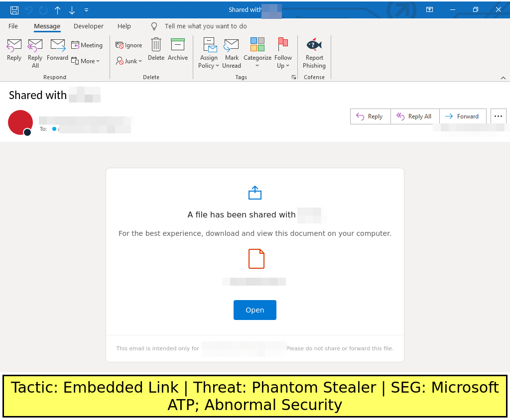The height and width of the screenshot is (420, 510).
Task: Go to previous item with up arrow
Action: pos(57,10)
